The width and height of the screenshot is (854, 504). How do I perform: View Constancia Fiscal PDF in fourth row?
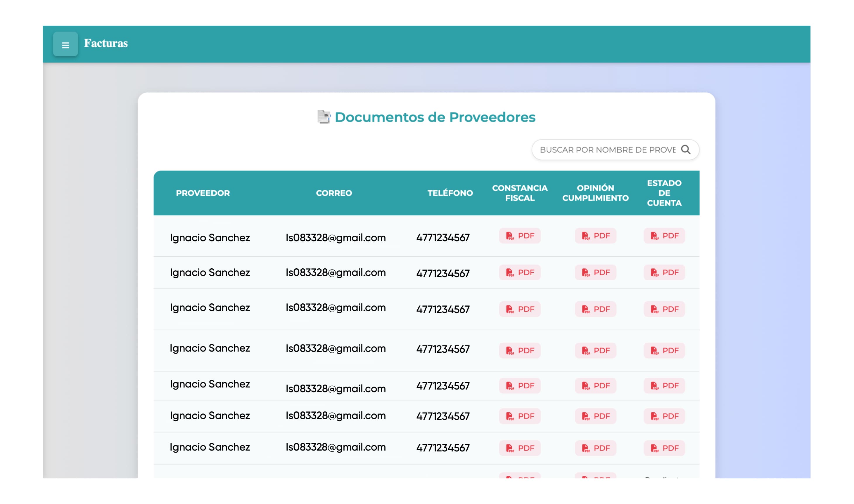pyautogui.click(x=520, y=350)
